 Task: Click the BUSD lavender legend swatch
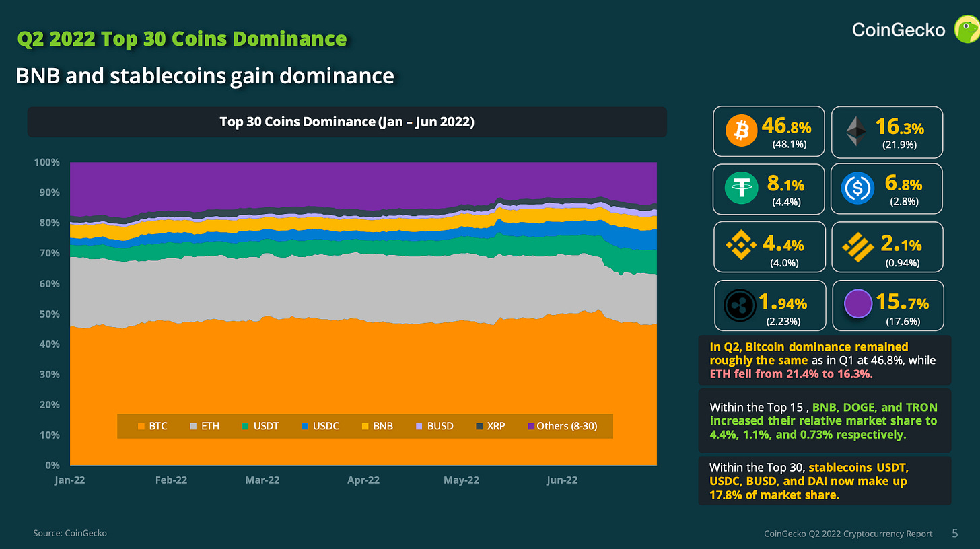pos(420,426)
